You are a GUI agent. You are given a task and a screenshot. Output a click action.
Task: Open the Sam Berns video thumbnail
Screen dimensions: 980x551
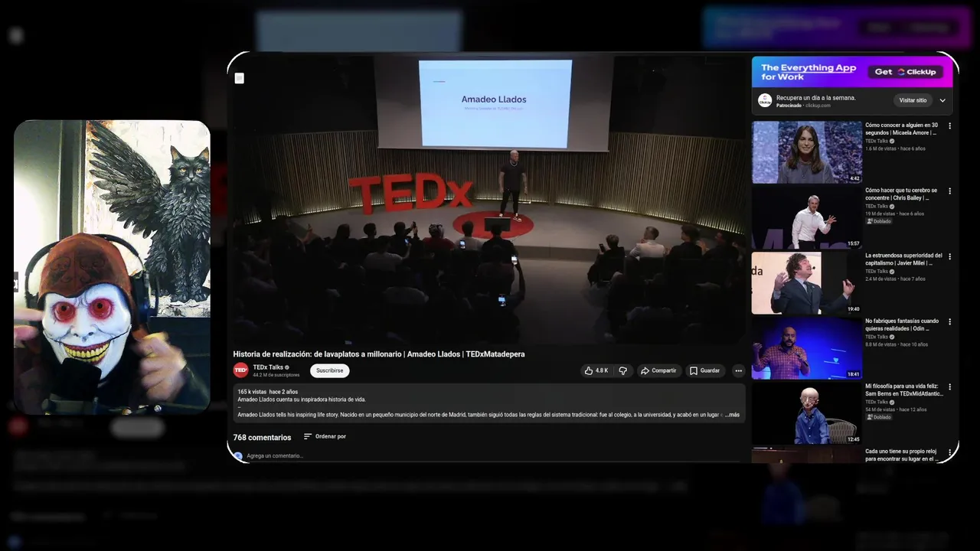point(807,414)
